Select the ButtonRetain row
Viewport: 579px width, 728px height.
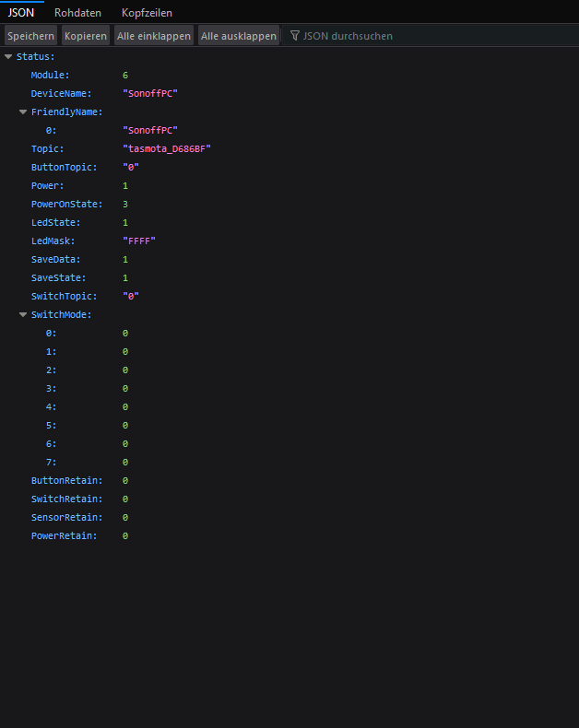[289, 480]
